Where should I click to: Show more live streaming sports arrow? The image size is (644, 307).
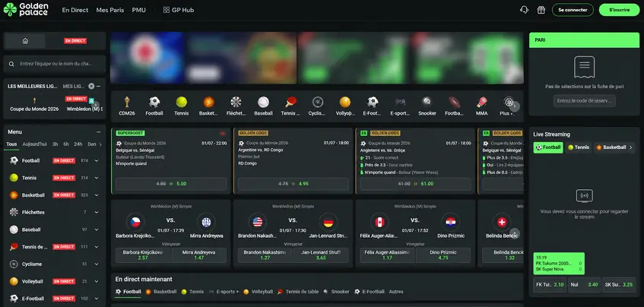click(631, 147)
